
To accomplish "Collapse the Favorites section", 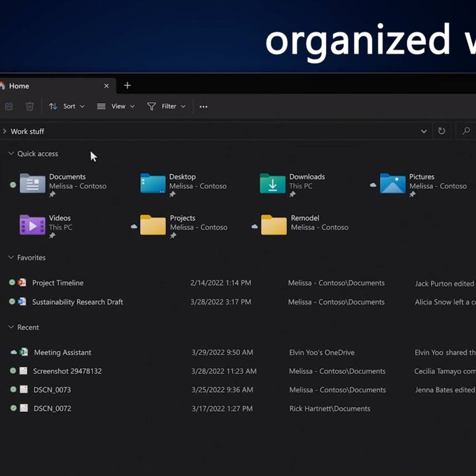I will coord(11,257).
